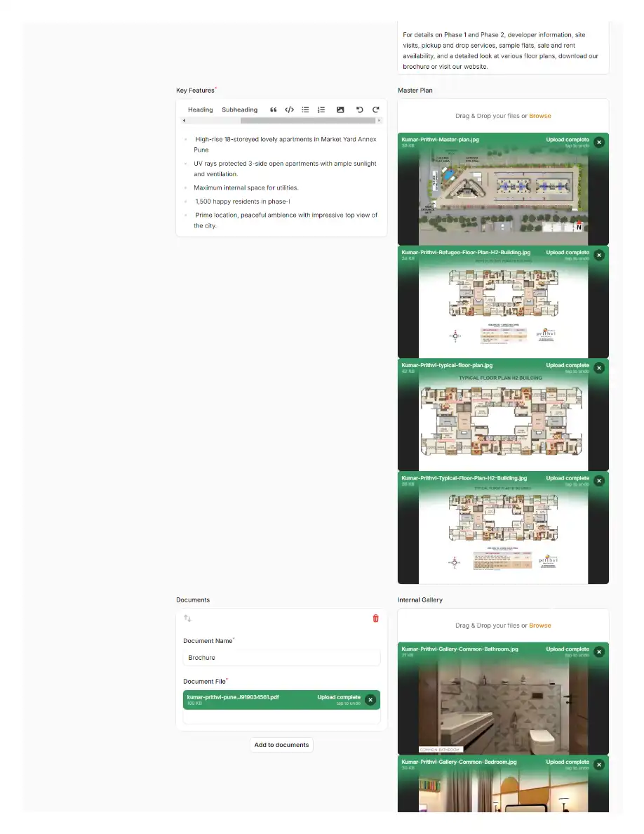
Task: Remove Kumar-Prithvi-Master-plan.jpg upload
Action: 599,143
